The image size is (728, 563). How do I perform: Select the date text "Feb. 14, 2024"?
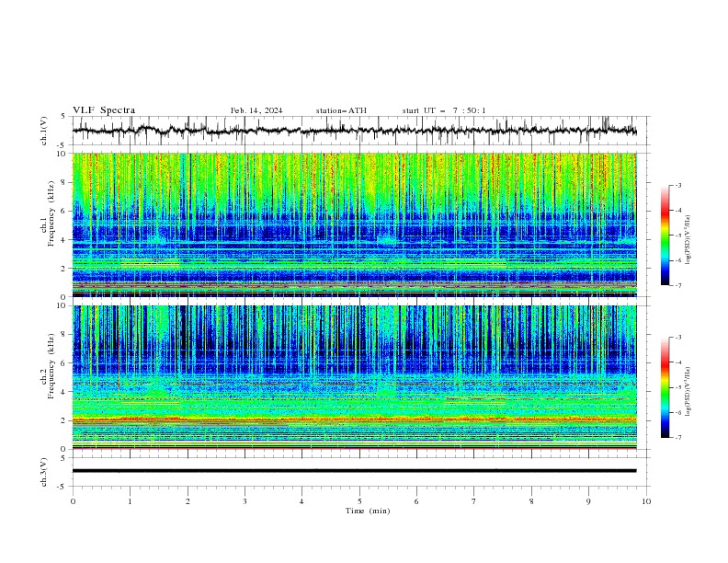pyautogui.click(x=256, y=110)
